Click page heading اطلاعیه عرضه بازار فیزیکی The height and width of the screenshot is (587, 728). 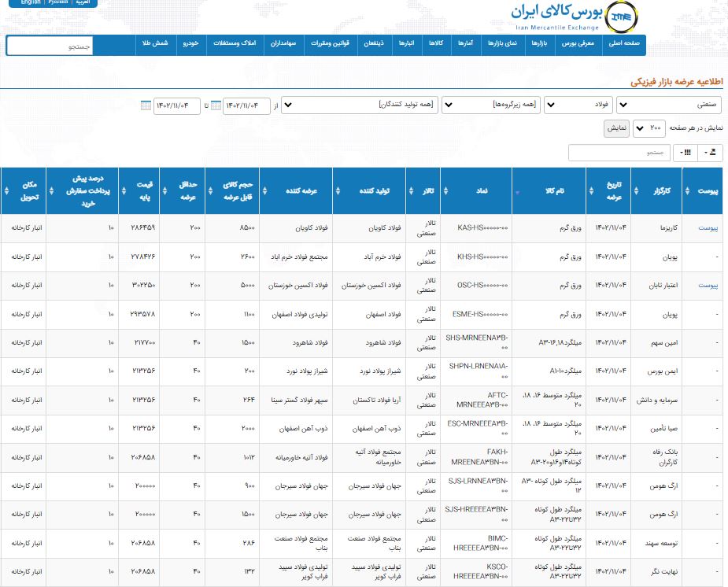[677, 82]
